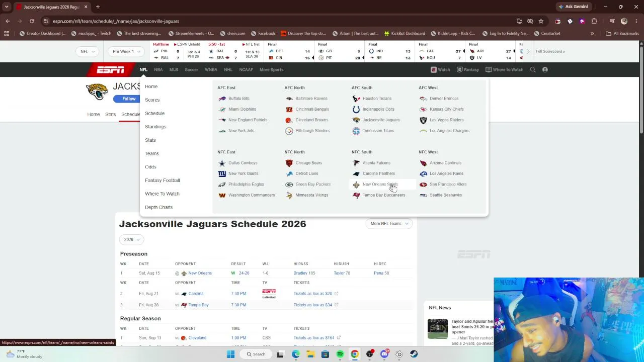Select Standings in the NFL menu
Screen dimensions: 644x362
click(x=155, y=127)
